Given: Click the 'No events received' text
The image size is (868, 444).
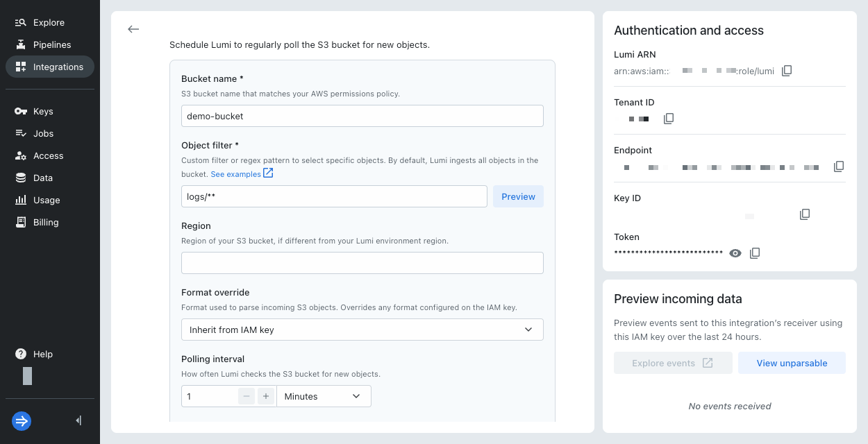Looking at the screenshot, I should [x=730, y=406].
